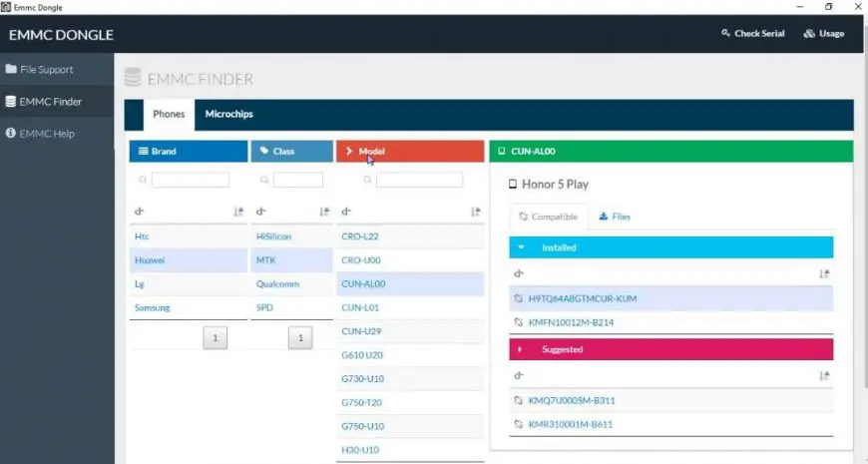Image resolution: width=868 pixels, height=464 pixels.
Task: Go to page 1 of Brand list
Action: (x=216, y=337)
